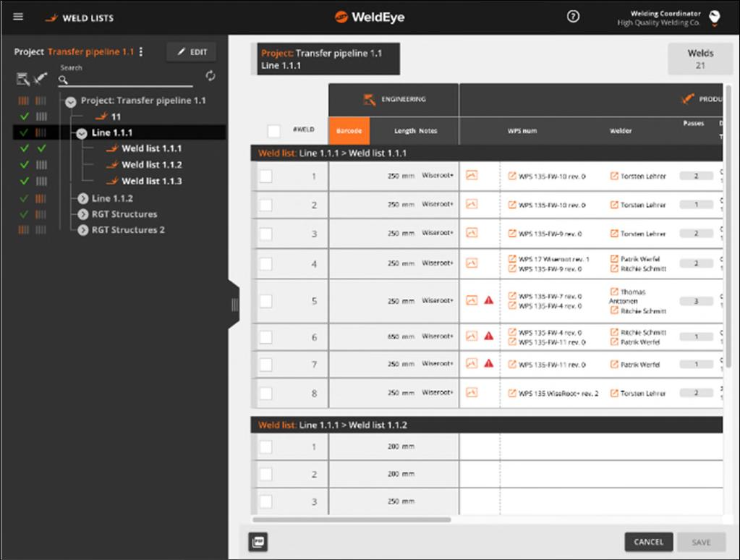This screenshot has width=740, height=560.
Task: Toggle the select-all welds checkbox in header
Action: click(x=273, y=131)
